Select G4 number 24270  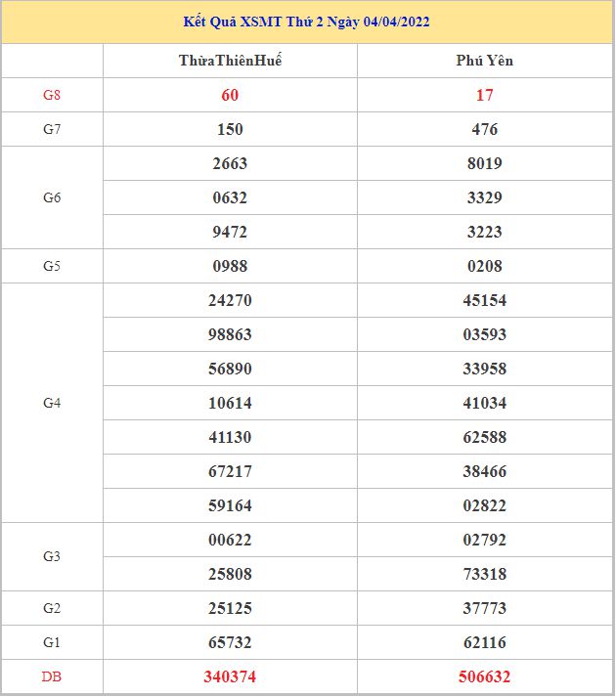point(230,300)
